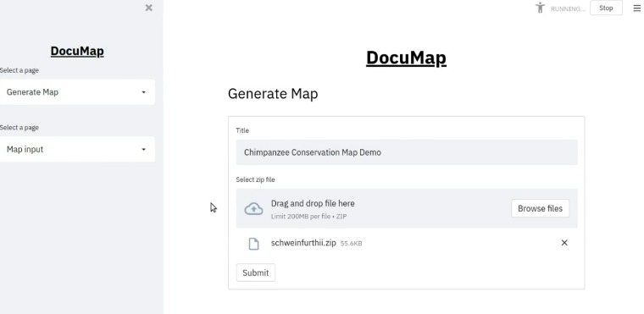The width and height of the screenshot is (644, 314).
Task: Click the Title input field
Action: 407,152
